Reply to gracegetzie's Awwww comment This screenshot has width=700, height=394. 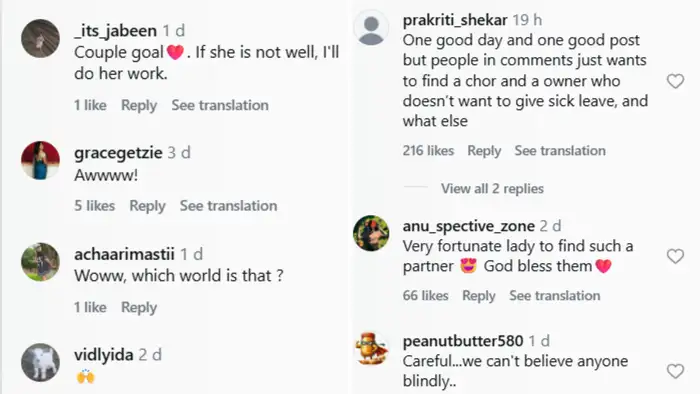(147, 206)
